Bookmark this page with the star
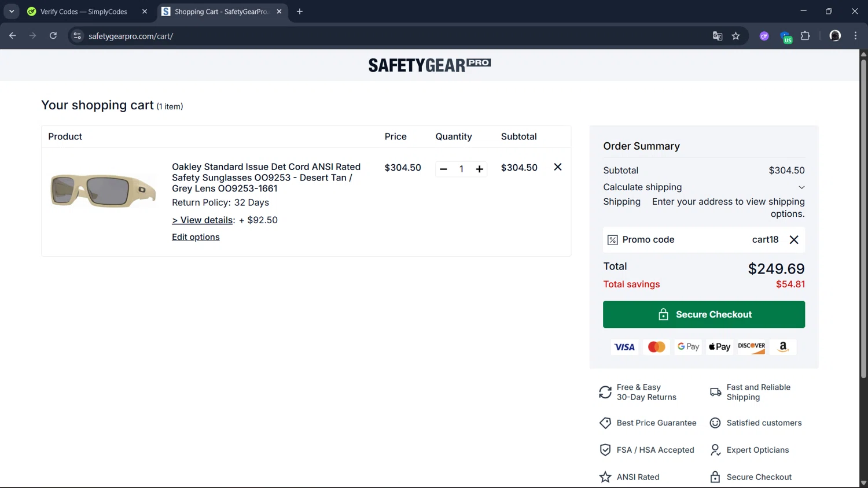Screen dimensions: 868x488 pos(736,36)
